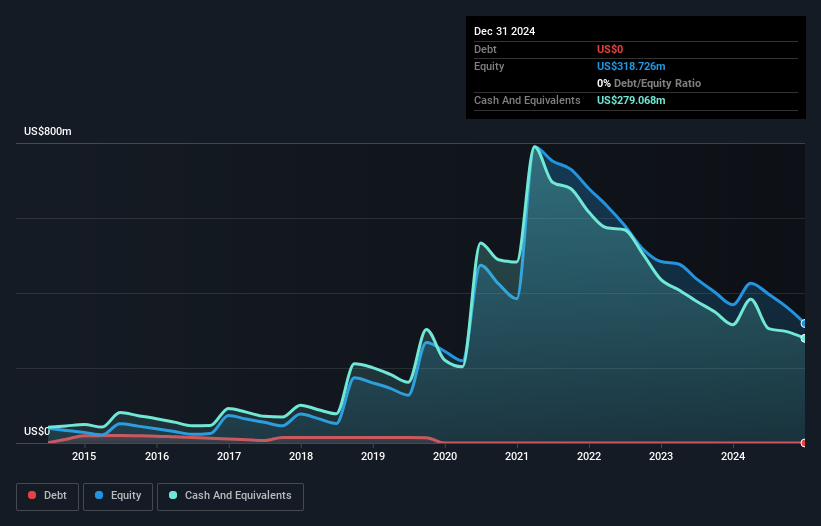Viewport: 821px width, 526px height.
Task: Select the 2018 x-axis label
Action: [x=301, y=456]
